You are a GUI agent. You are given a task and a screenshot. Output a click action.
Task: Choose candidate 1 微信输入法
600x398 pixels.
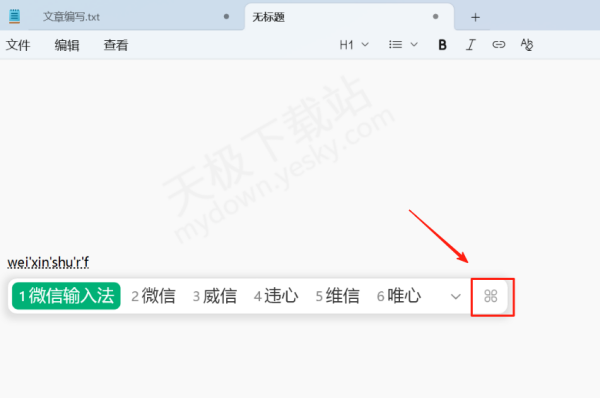point(66,296)
